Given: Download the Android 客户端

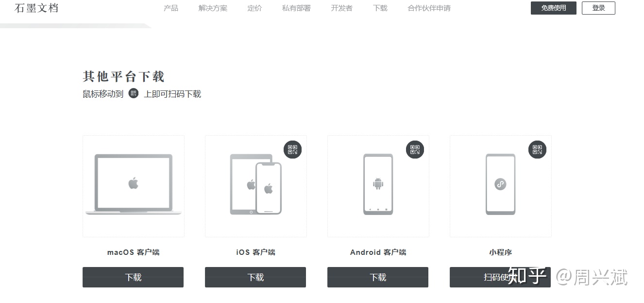Looking at the screenshot, I should [378, 277].
